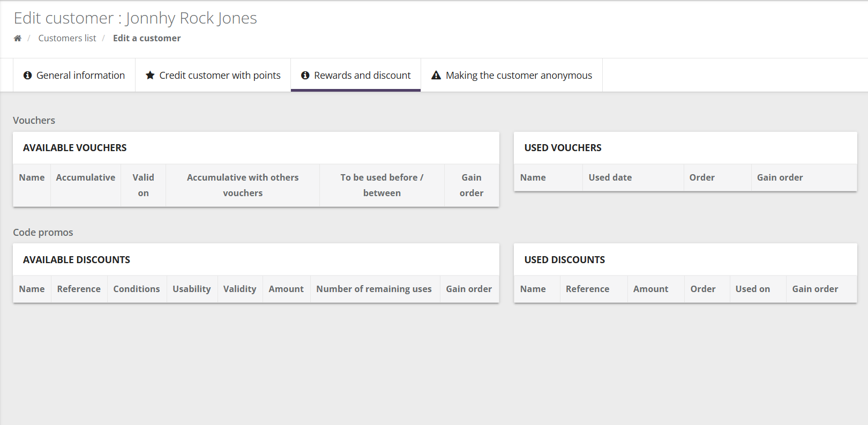This screenshot has width=868, height=425.
Task: Click Number of remaining uses column header
Action: coord(374,289)
